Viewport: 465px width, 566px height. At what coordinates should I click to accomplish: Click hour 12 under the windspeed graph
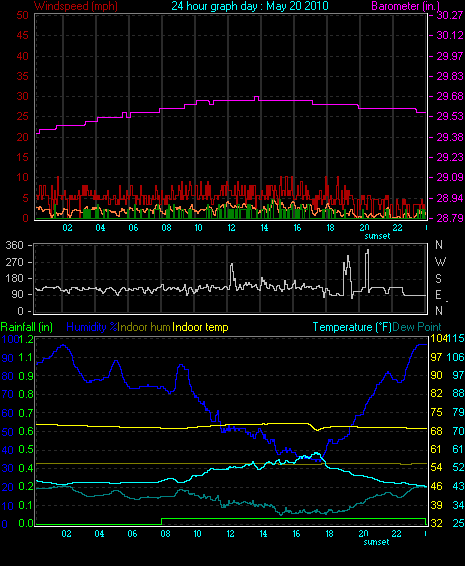point(231,228)
